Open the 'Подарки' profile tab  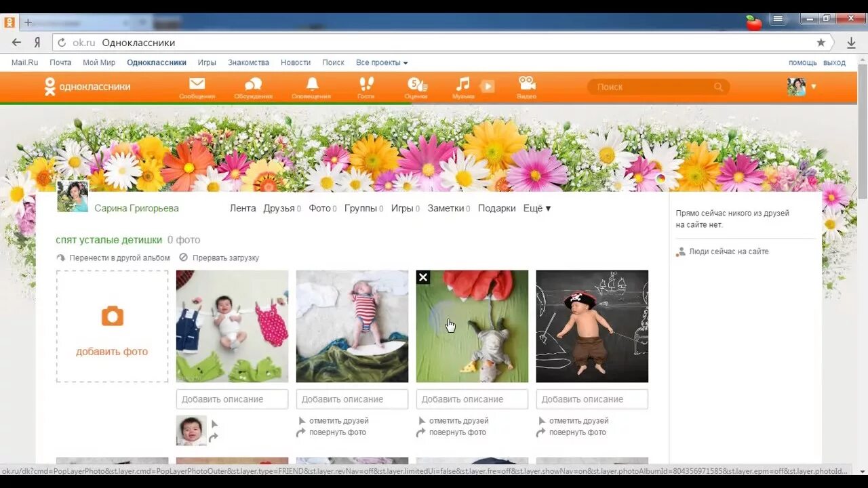[497, 208]
